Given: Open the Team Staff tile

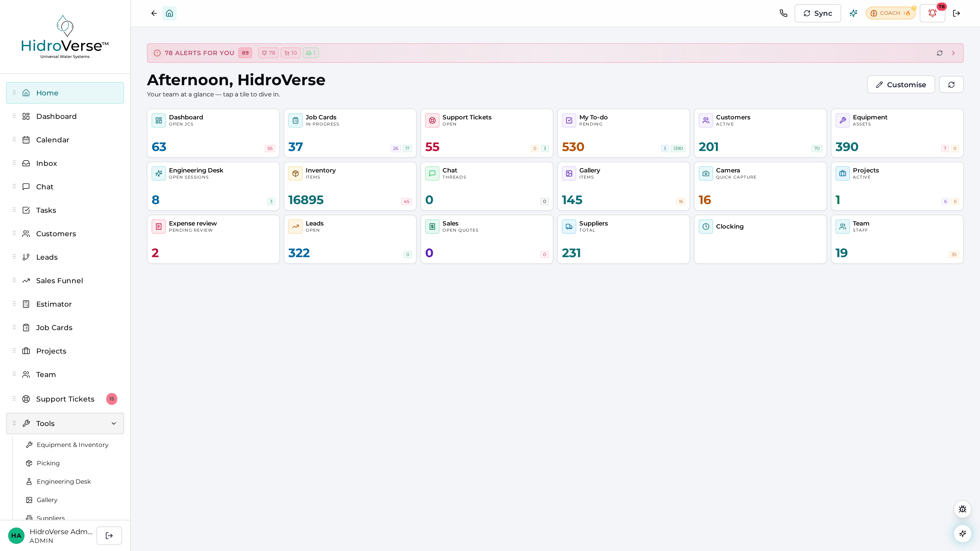Looking at the screenshot, I should pos(897,239).
